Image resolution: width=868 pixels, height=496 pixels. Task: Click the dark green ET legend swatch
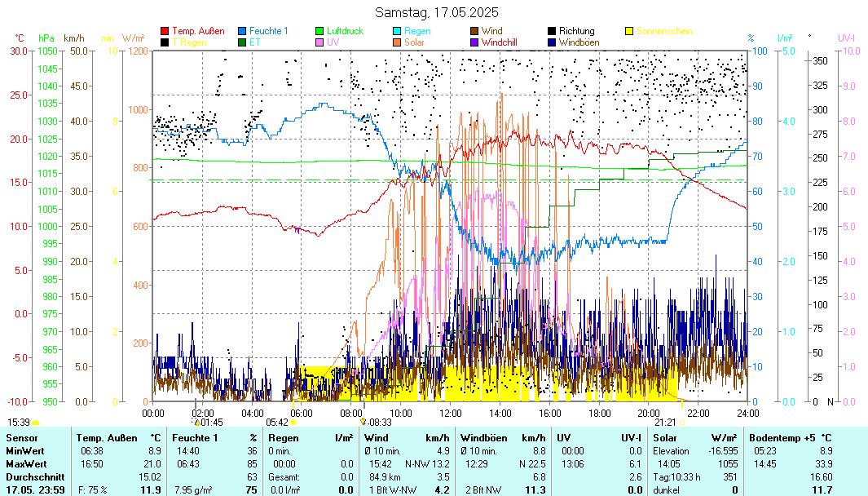tap(243, 42)
